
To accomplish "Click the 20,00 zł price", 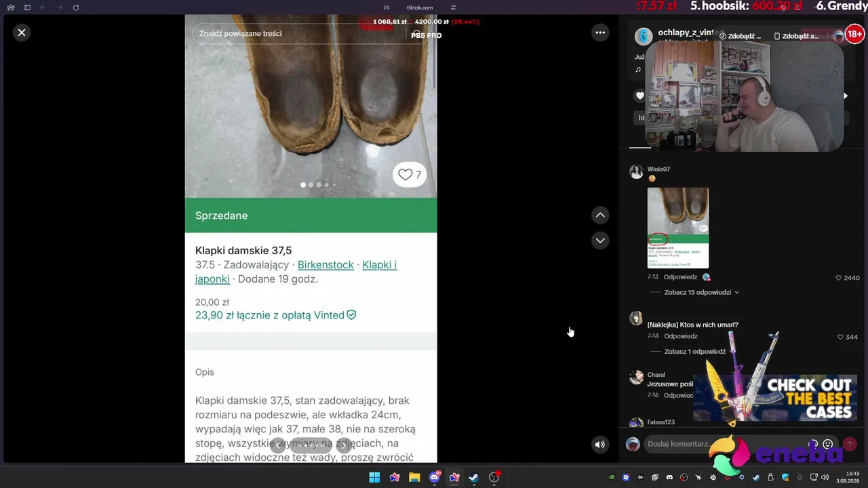I will (212, 302).
